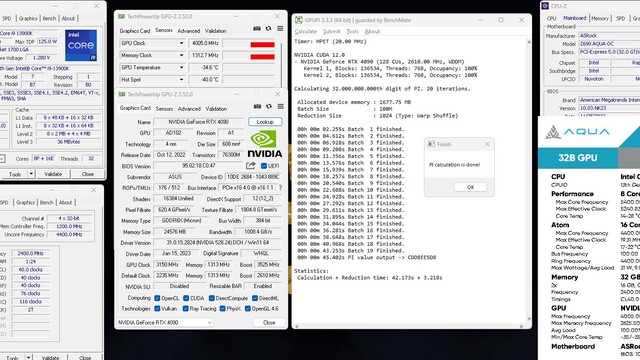Click the refresh icon in GPU-Z Sensors window
This screenshot has width=640, height=360.
268,29
